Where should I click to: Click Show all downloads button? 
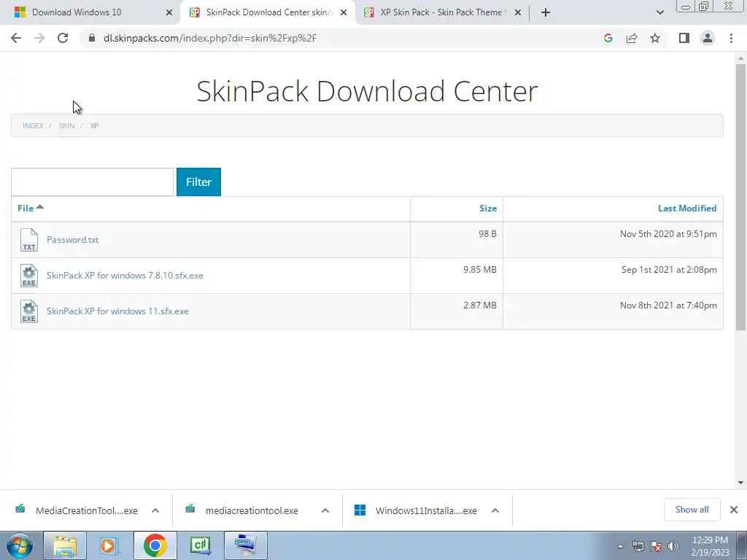coord(692,510)
